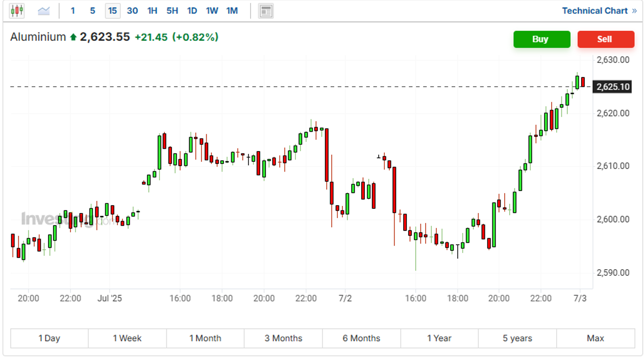Select the 30-minute interval

tap(132, 11)
